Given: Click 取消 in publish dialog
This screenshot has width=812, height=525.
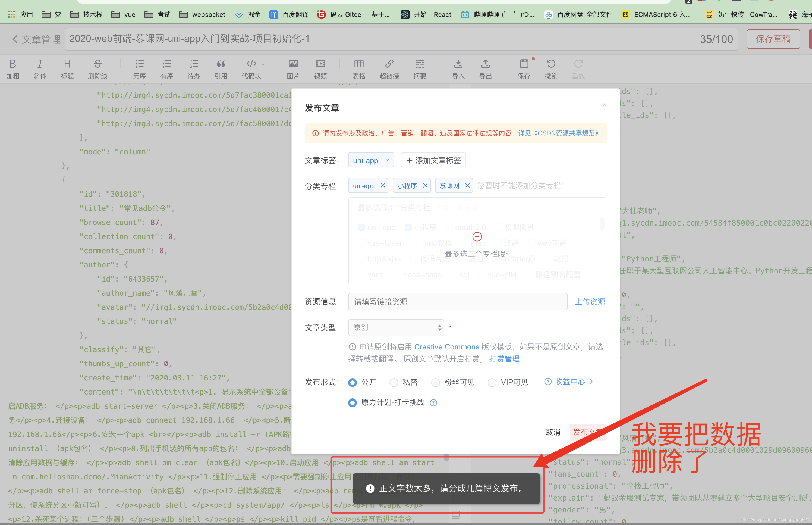Looking at the screenshot, I should [553, 432].
